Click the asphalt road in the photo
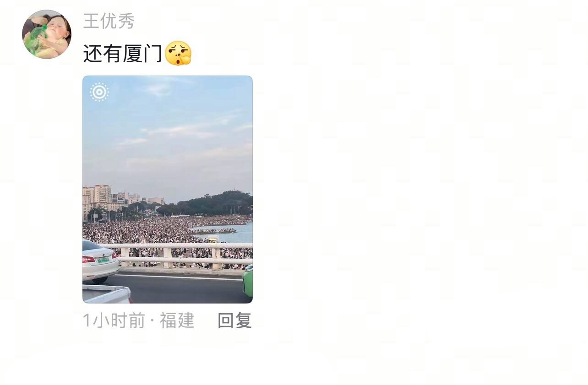The height and width of the screenshot is (385, 588). point(183,289)
